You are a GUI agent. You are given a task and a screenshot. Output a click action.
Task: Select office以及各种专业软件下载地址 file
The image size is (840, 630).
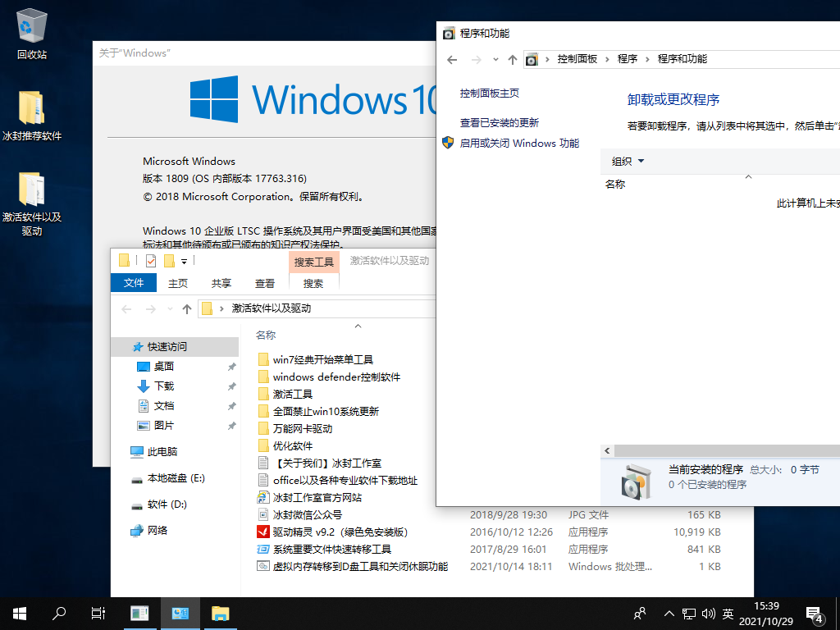coord(345,480)
